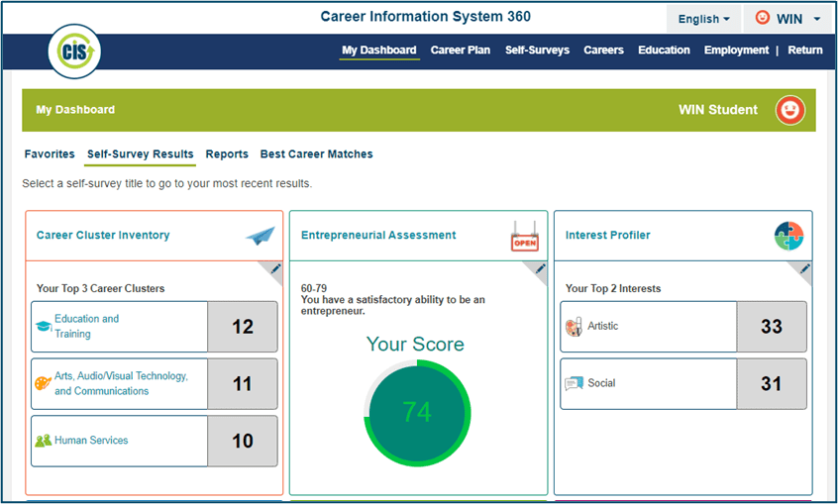The width and height of the screenshot is (838, 504).
Task: Click the green score circle showing 74
Action: point(417,412)
